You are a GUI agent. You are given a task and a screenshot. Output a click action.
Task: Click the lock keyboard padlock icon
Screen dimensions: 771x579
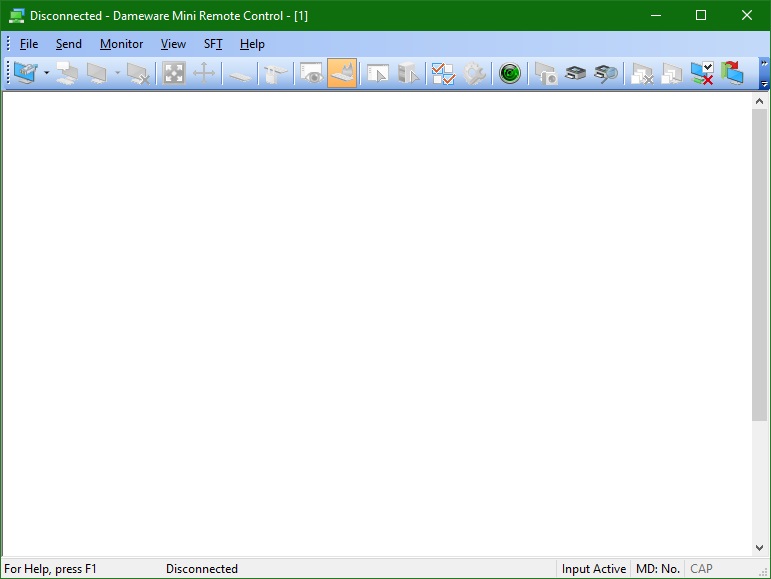275,73
